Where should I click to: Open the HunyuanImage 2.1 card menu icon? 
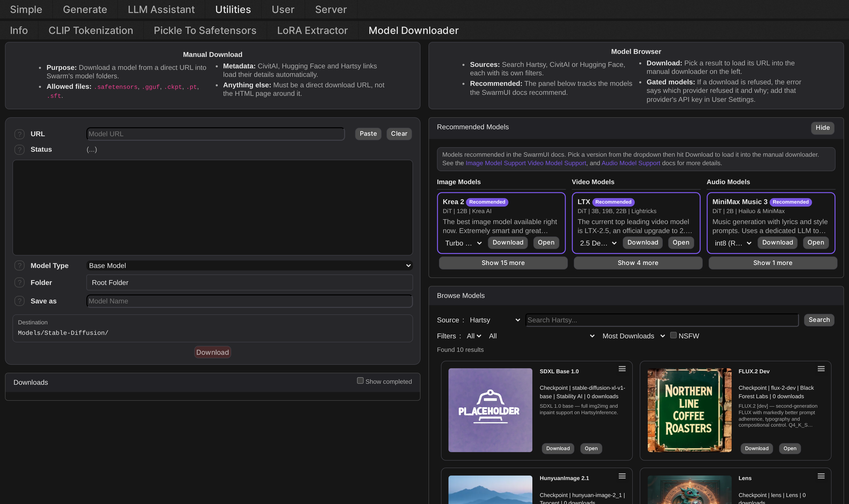(622, 476)
